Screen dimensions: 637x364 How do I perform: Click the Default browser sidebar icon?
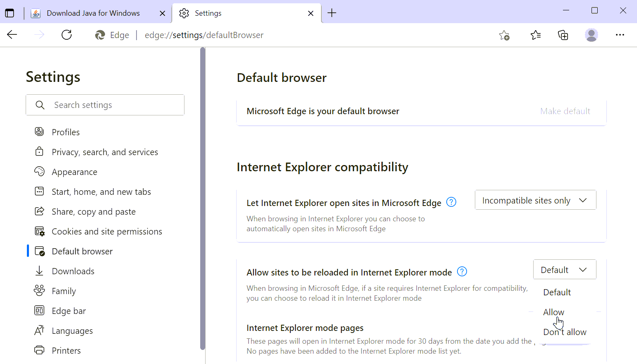pos(40,251)
